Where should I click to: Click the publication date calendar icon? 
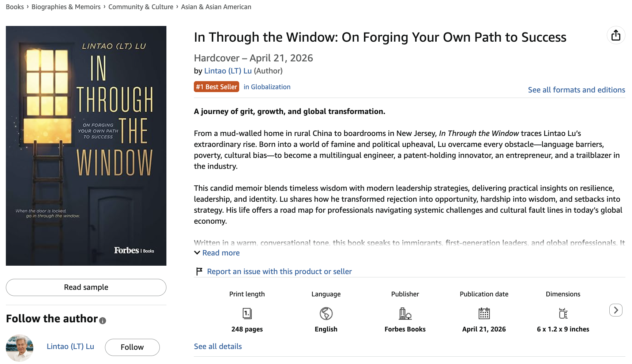[x=484, y=314]
